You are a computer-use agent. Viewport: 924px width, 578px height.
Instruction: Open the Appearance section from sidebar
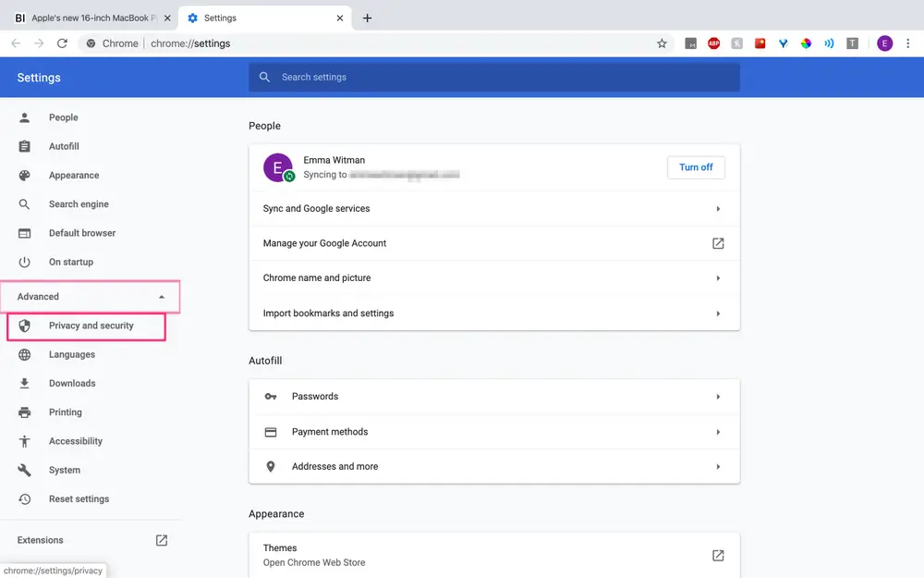[x=74, y=176]
